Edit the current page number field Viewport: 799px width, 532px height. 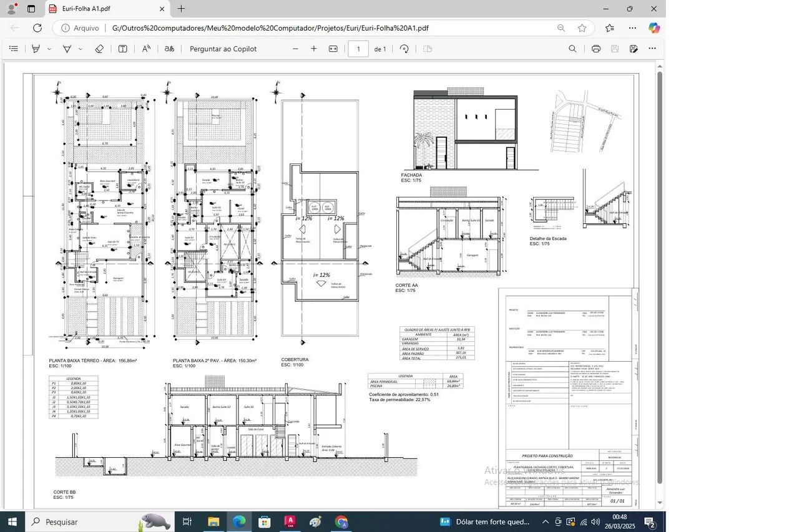coord(358,48)
